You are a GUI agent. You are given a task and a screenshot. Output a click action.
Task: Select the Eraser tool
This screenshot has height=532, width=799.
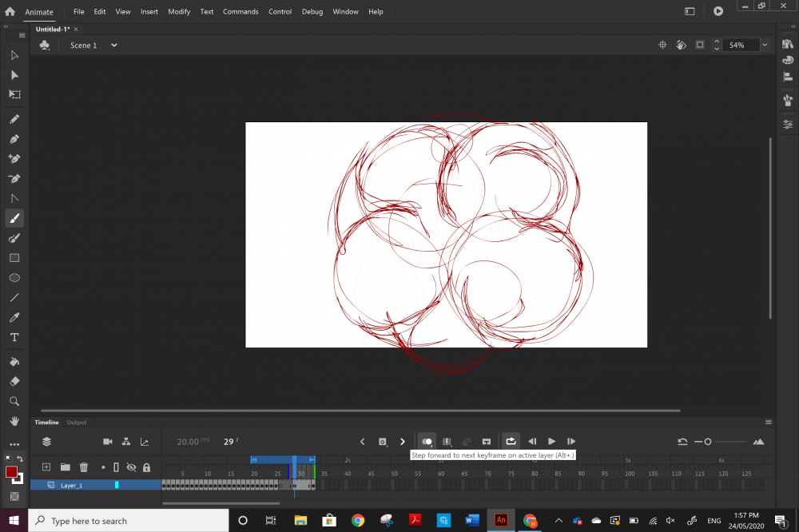[x=14, y=381]
